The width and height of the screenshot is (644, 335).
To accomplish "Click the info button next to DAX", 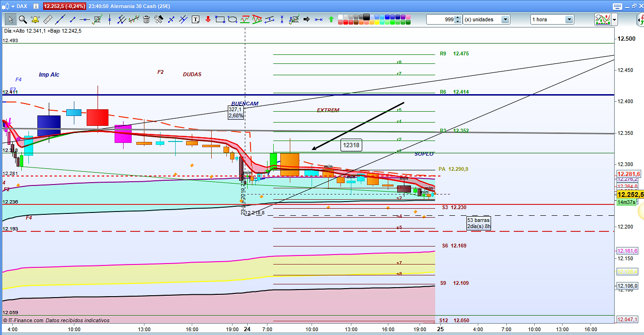I will (35, 6).
